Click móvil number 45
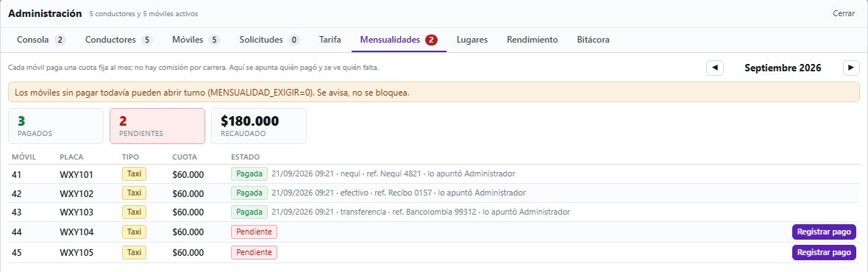Image resolution: width=868 pixels, height=272 pixels. 17,253
